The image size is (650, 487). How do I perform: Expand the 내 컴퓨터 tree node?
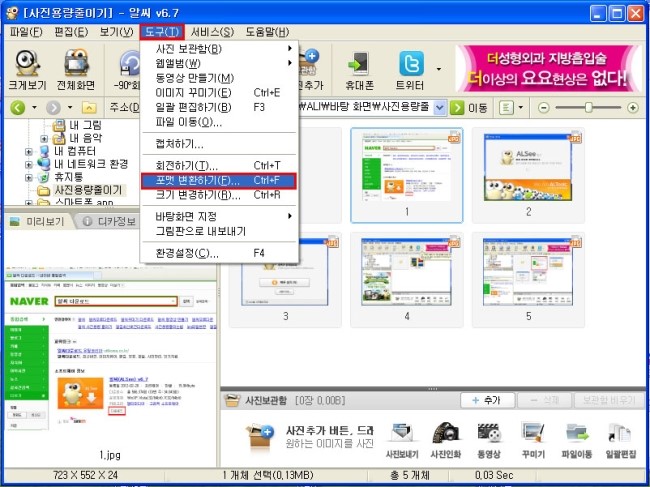(30, 151)
